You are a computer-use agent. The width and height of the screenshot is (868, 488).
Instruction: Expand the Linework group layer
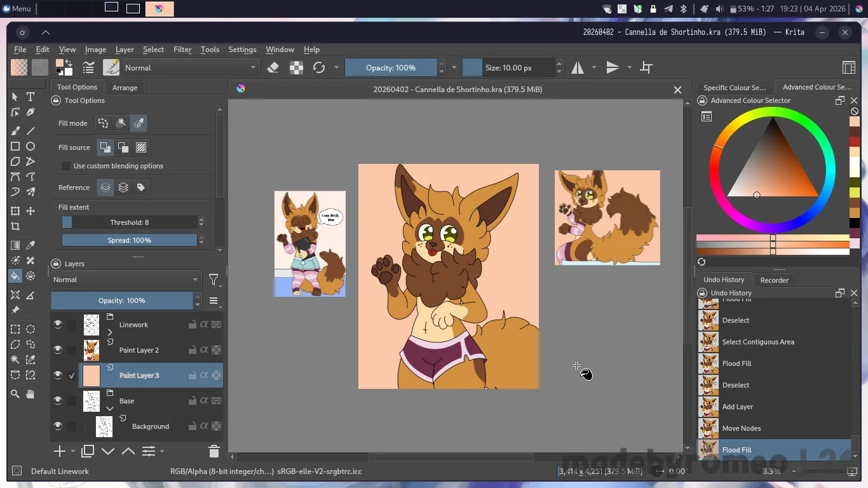click(x=110, y=332)
